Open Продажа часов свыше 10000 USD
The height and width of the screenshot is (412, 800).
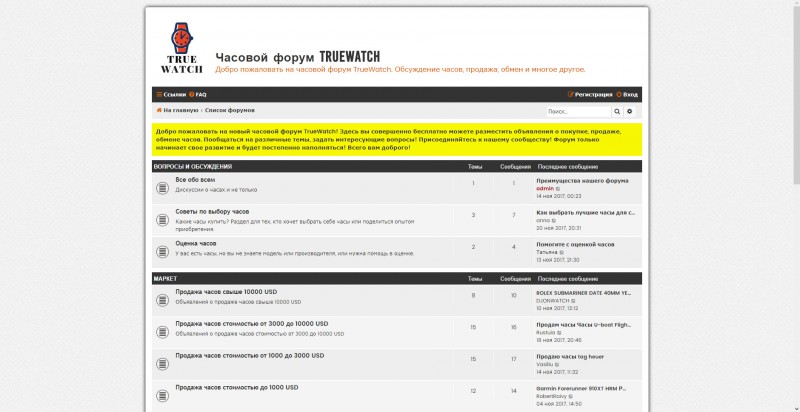227,292
